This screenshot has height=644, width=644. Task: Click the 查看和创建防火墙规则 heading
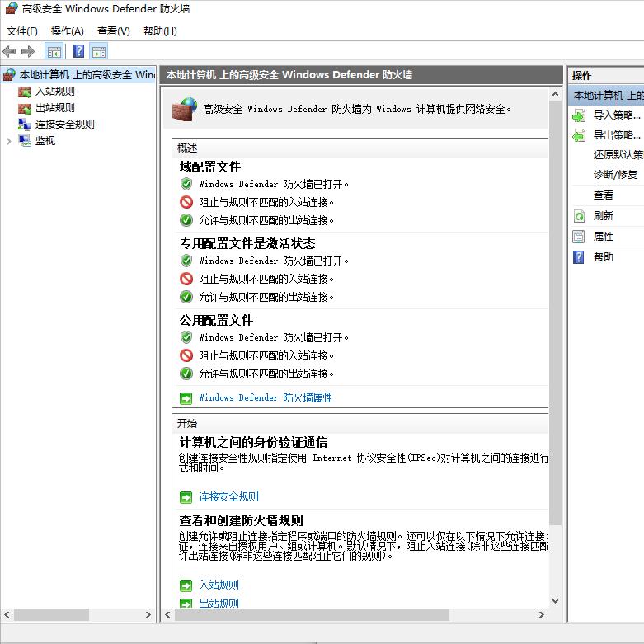tap(241, 521)
